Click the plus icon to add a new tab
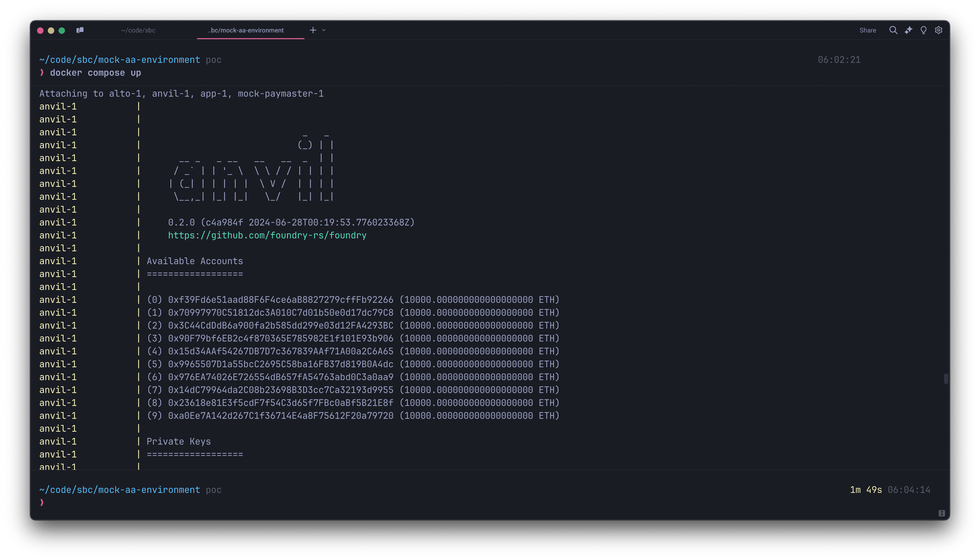The image size is (980, 560). (313, 30)
